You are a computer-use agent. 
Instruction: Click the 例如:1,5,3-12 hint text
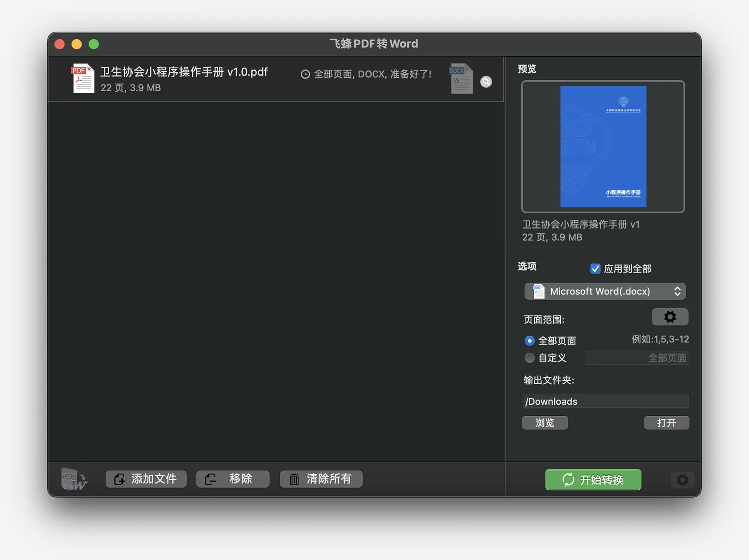tap(660, 339)
